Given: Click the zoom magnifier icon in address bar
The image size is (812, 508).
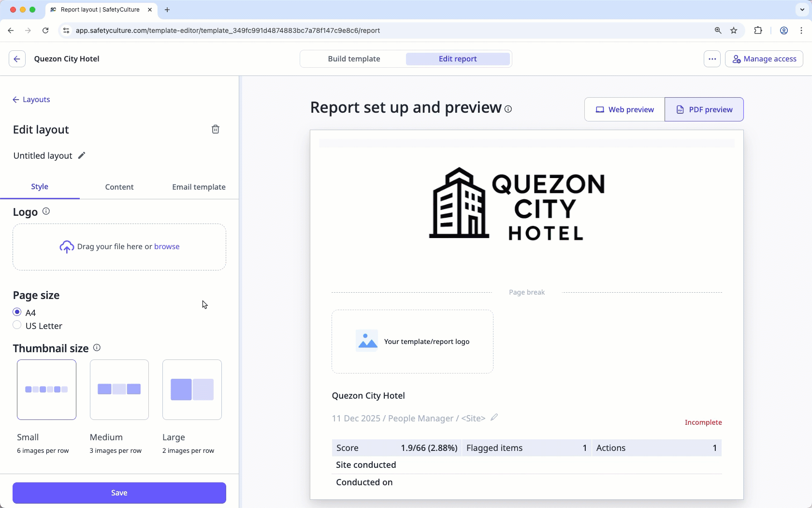Looking at the screenshot, I should [718, 30].
